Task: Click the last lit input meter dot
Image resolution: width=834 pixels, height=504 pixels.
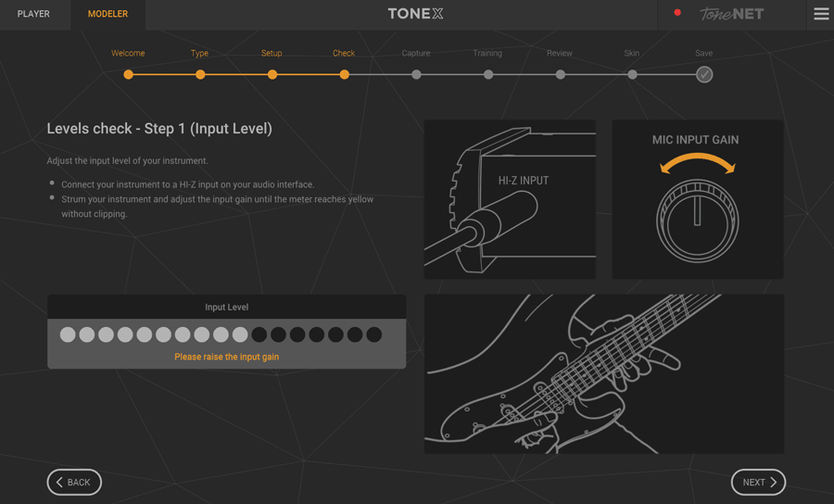Action: [240, 334]
